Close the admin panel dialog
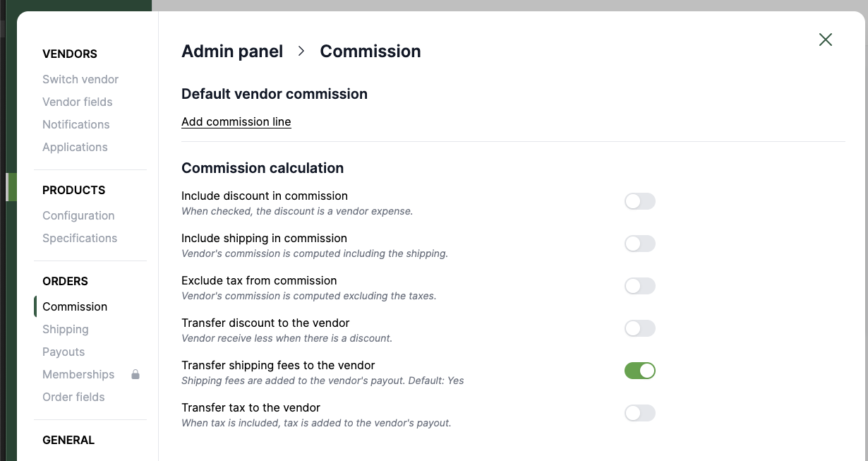 825,40
